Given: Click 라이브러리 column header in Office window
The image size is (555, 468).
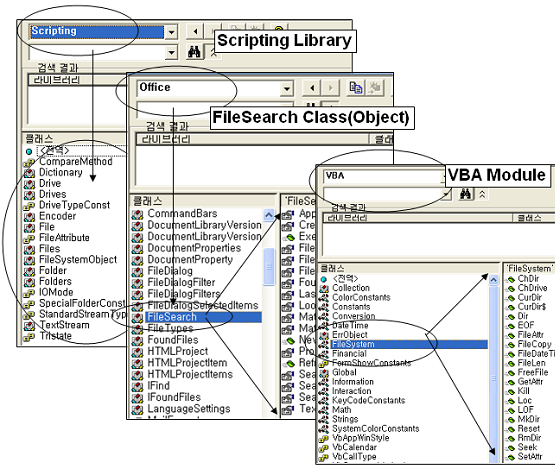Looking at the screenshot, I should coord(252,139).
